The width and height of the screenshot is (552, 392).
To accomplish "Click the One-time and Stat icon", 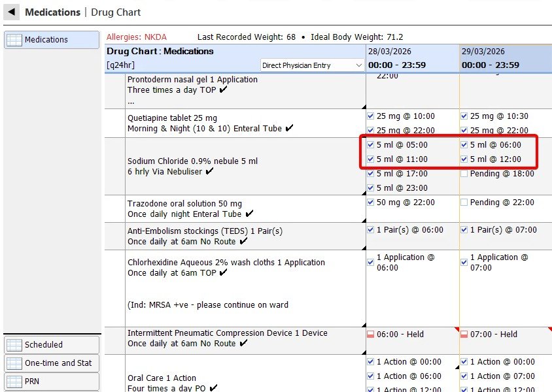I will click(x=14, y=363).
